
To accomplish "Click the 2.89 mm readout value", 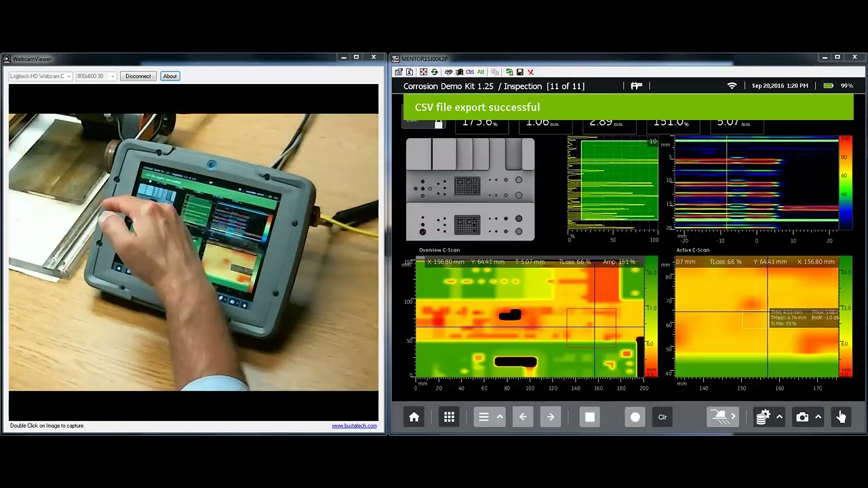I will (606, 123).
